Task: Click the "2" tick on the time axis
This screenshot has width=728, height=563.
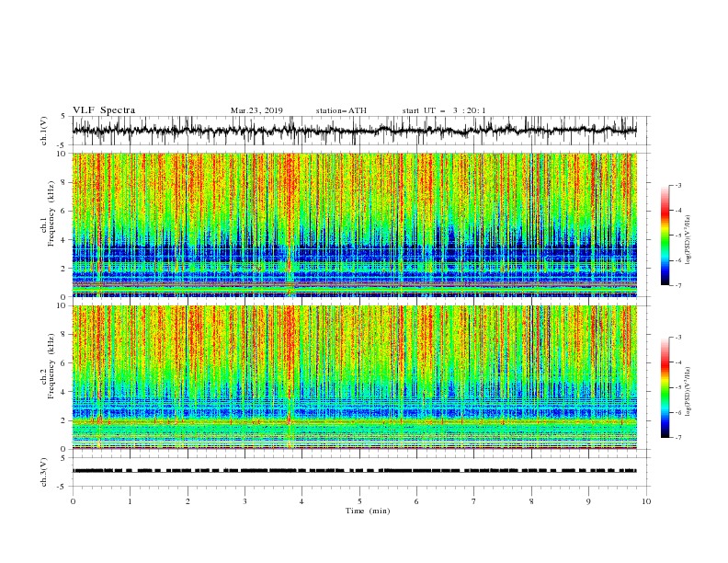Action: click(x=188, y=501)
